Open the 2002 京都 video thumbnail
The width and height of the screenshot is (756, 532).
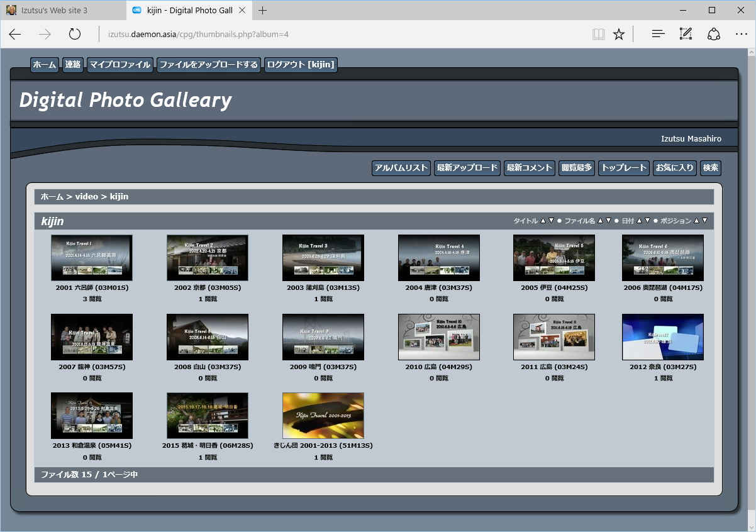[207, 258]
